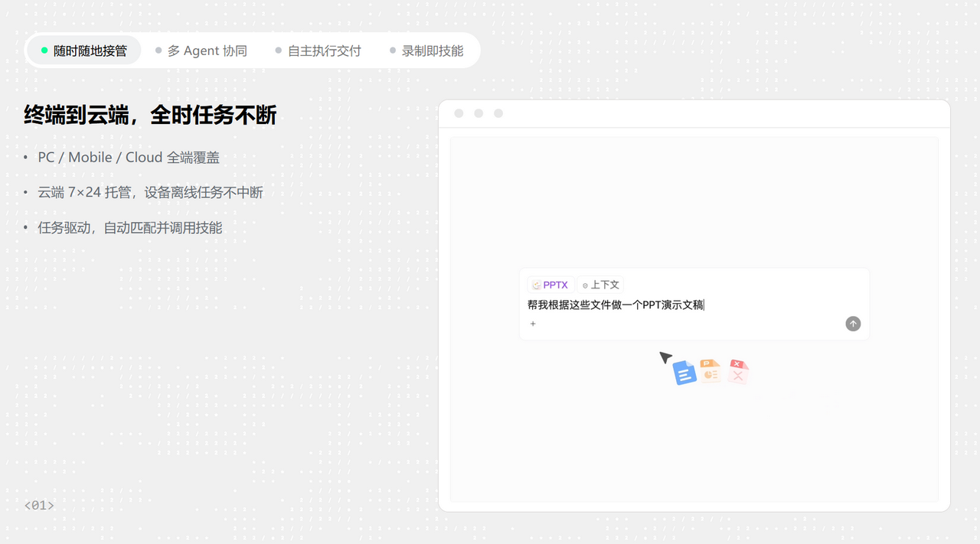Select the blue document file icon
The height and width of the screenshot is (544, 980).
[684, 373]
